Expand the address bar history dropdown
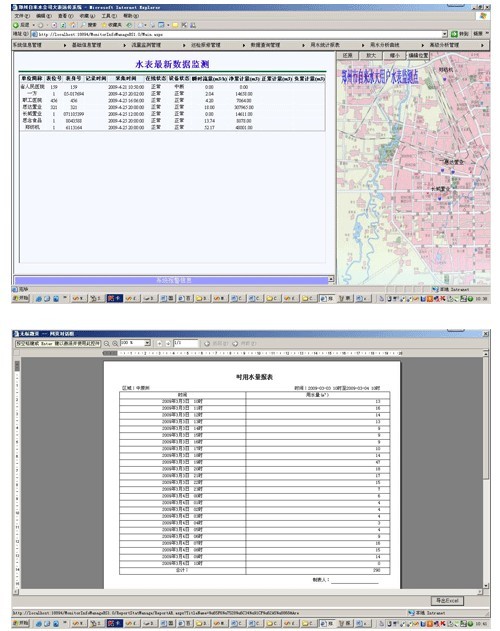Screen dimensions: 500x631 click(x=445, y=35)
